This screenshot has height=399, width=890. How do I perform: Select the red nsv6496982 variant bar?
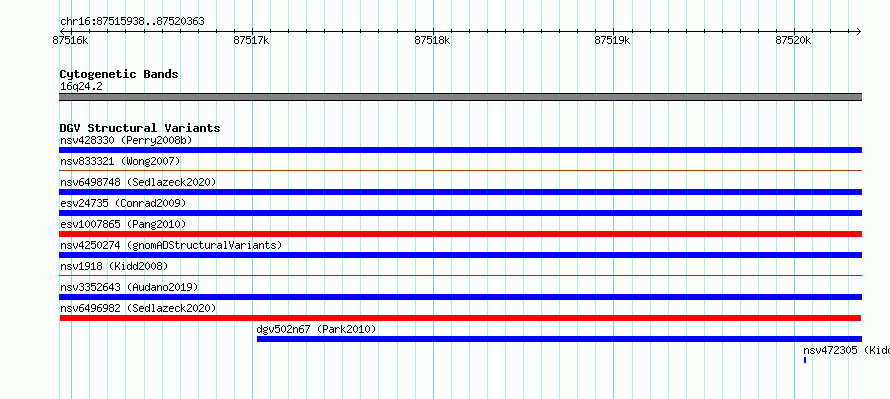[460, 318]
